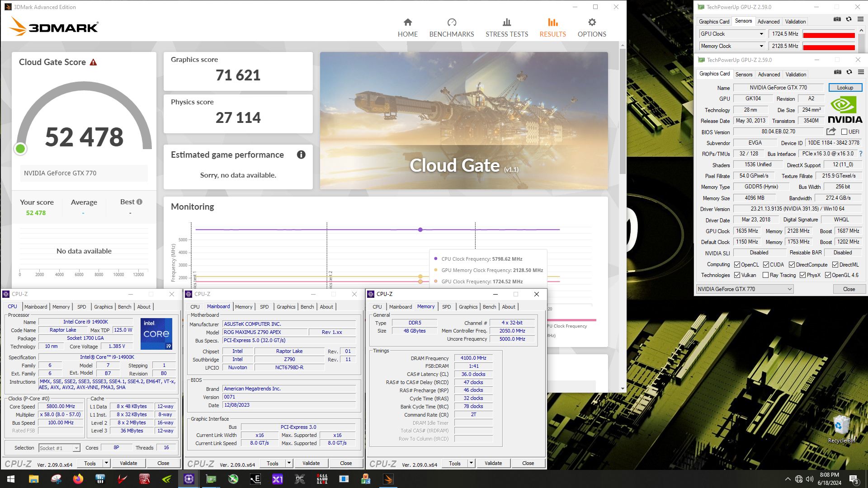Toggle the OpenCL checkbox
This screenshot has width=868, height=488.
(737, 265)
